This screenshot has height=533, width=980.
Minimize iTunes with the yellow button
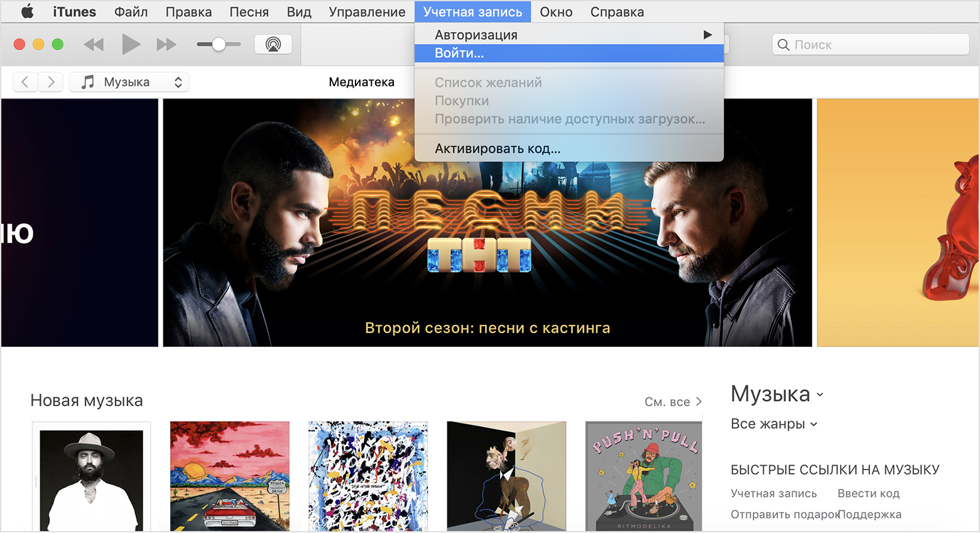tap(38, 44)
